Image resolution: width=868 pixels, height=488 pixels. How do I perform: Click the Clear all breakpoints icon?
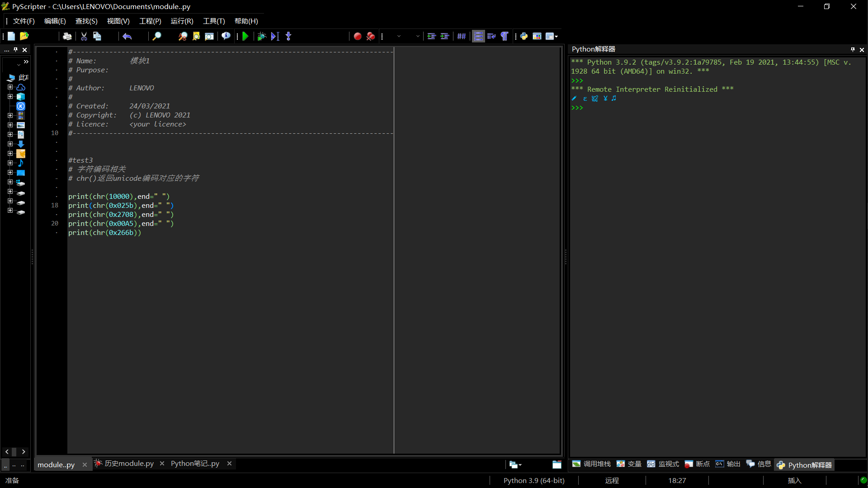tap(371, 36)
